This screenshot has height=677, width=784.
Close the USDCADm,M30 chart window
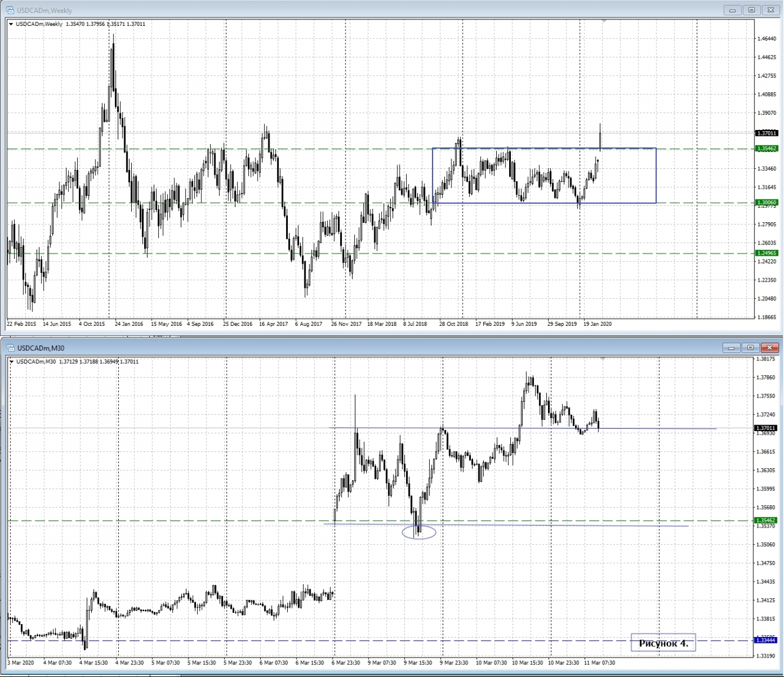pos(770,348)
